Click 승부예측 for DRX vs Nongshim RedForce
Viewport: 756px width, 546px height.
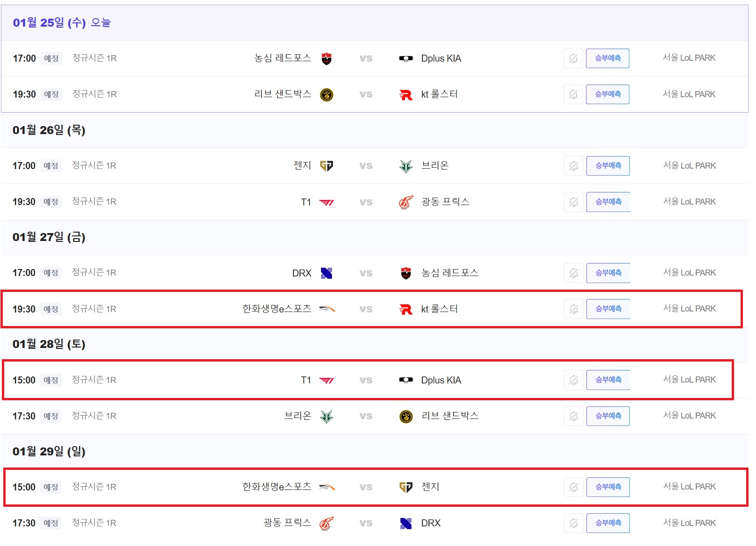608,273
